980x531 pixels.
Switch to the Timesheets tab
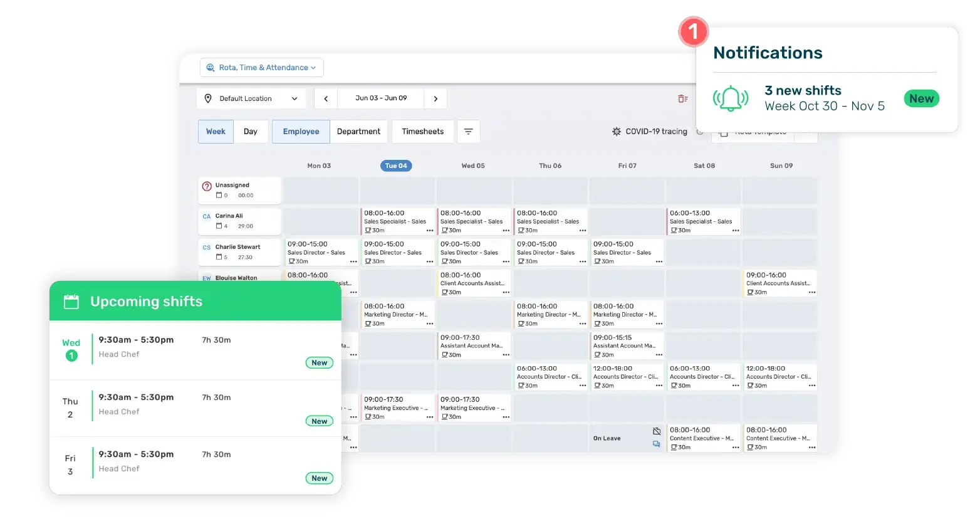[x=422, y=131]
